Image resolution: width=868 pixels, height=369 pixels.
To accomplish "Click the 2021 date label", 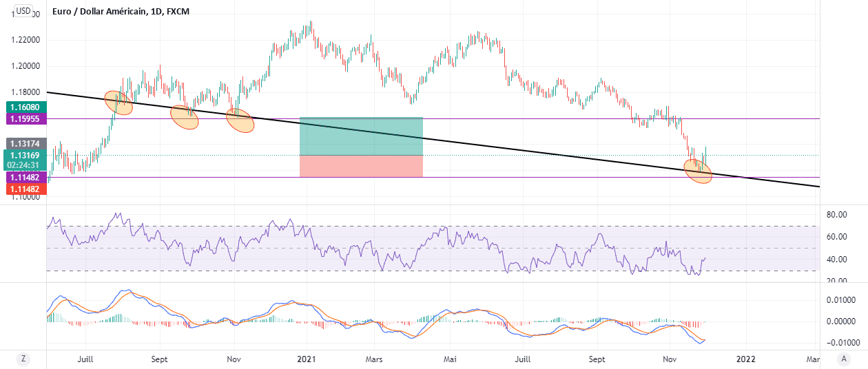I will point(306,359).
